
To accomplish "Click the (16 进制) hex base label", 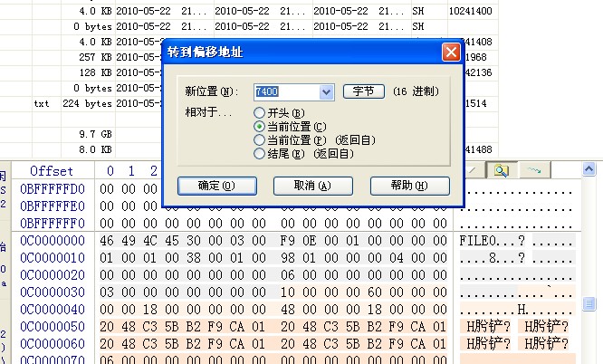I will pos(416,91).
